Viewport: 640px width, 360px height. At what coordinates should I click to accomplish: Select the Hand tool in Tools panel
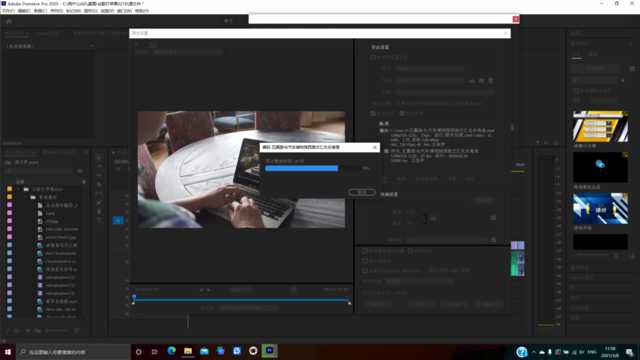[x=99, y=211]
